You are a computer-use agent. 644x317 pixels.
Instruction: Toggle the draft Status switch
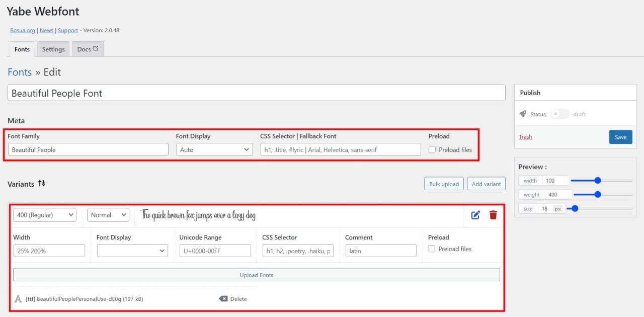pyautogui.click(x=560, y=114)
